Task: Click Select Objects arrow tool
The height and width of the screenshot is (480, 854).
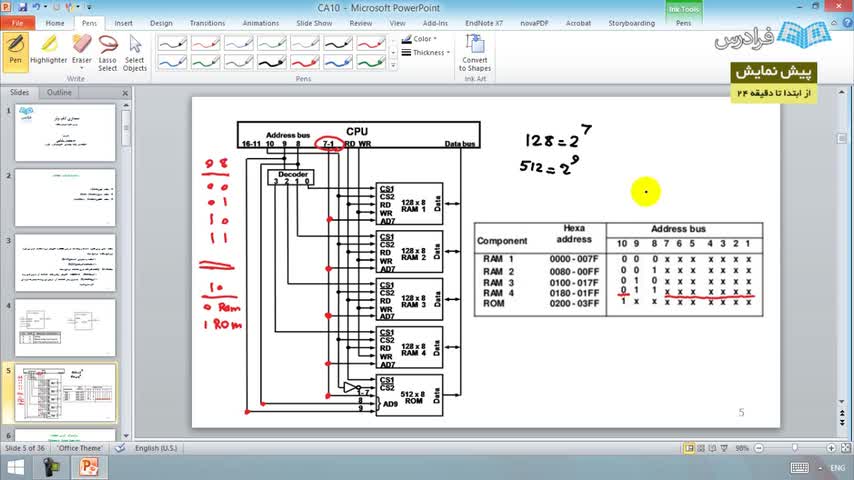Action: tap(135, 53)
